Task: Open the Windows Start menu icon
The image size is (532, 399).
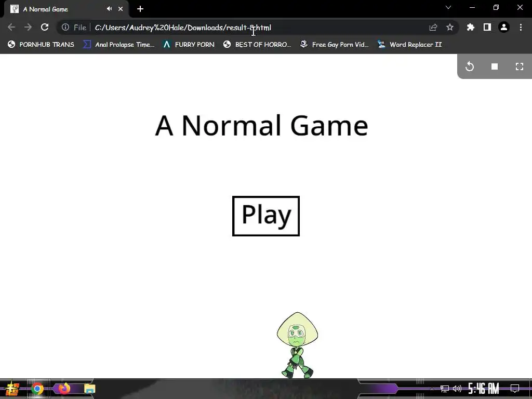Action: tap(12, 389)
